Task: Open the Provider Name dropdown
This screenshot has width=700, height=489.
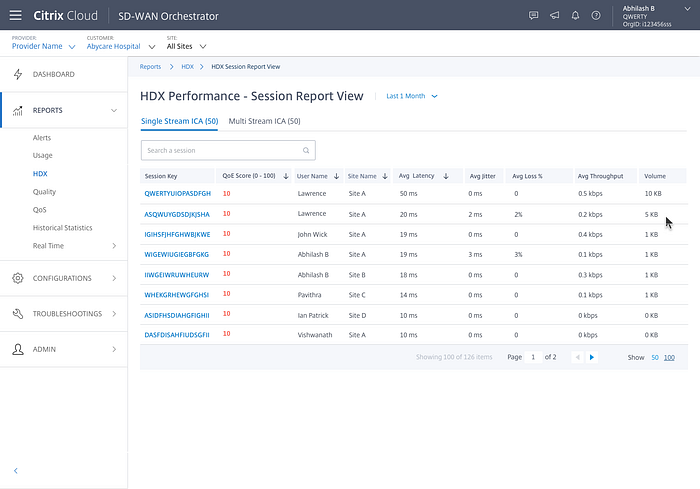Action: (43, 46)
